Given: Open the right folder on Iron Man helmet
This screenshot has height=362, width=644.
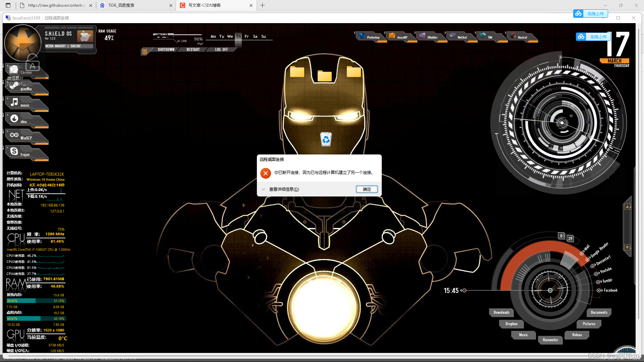Looking at the screenshot, I should [354, 72].
